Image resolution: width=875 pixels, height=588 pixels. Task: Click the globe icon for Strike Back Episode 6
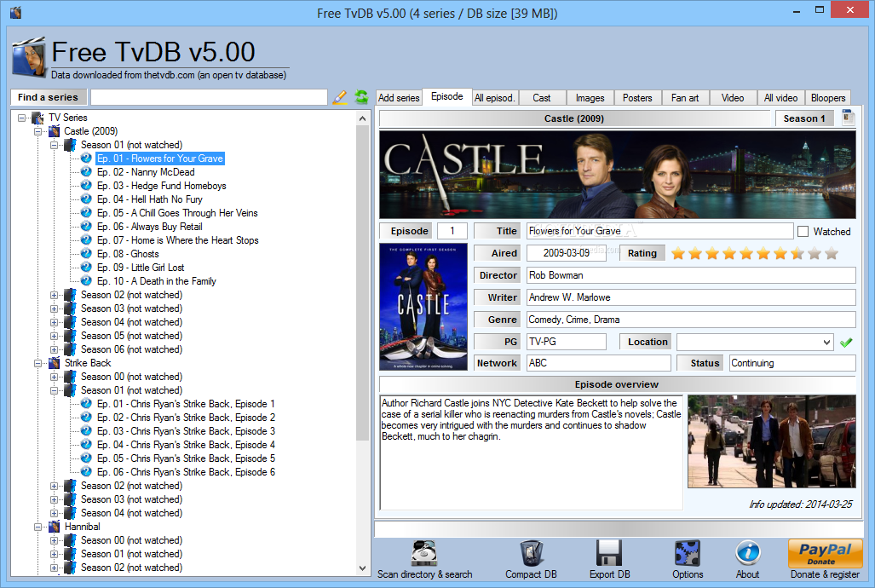tap(86, 472)
